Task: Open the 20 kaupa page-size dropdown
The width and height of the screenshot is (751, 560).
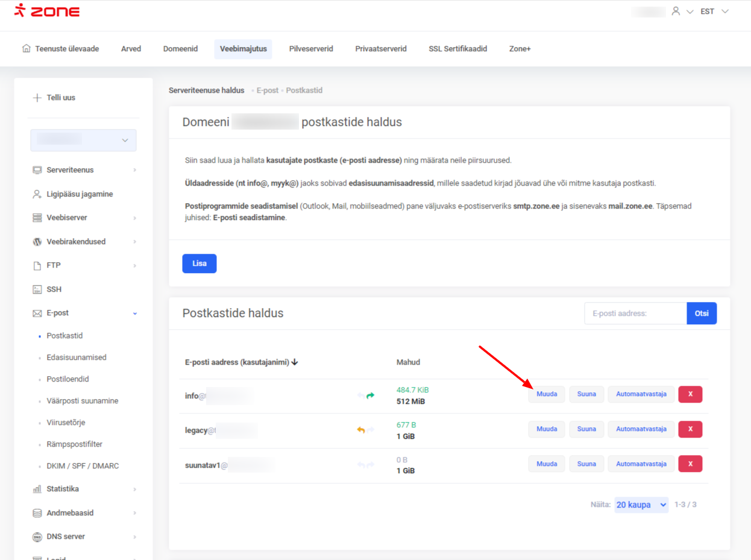Action: (641, 505)
